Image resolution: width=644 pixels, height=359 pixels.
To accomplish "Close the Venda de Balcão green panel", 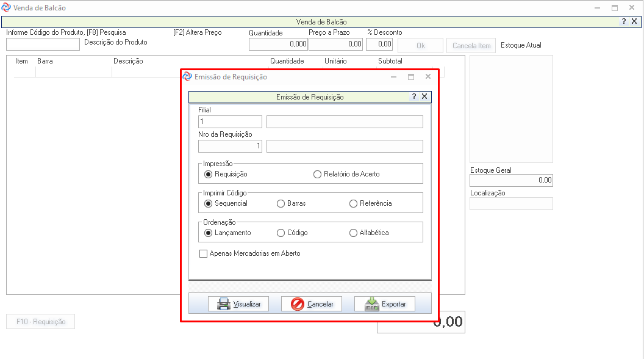I will 634,21.
